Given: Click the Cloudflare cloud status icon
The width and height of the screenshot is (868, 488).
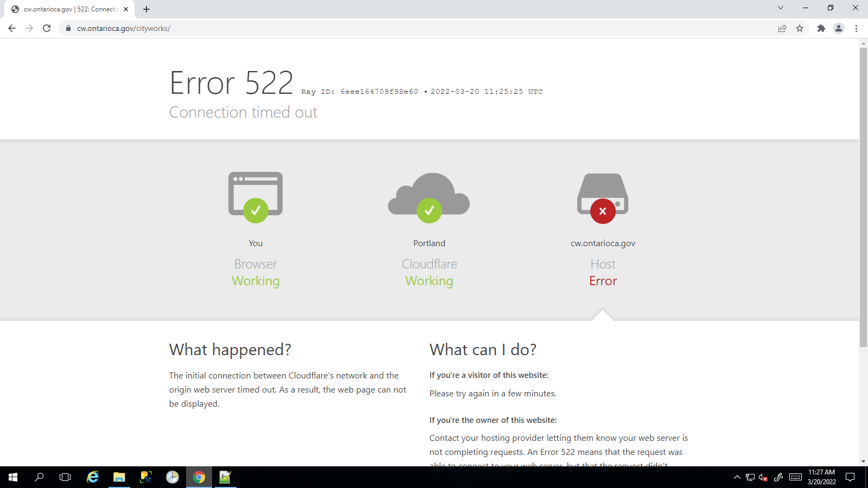Looking at the screenshot, I should (429, 197).
